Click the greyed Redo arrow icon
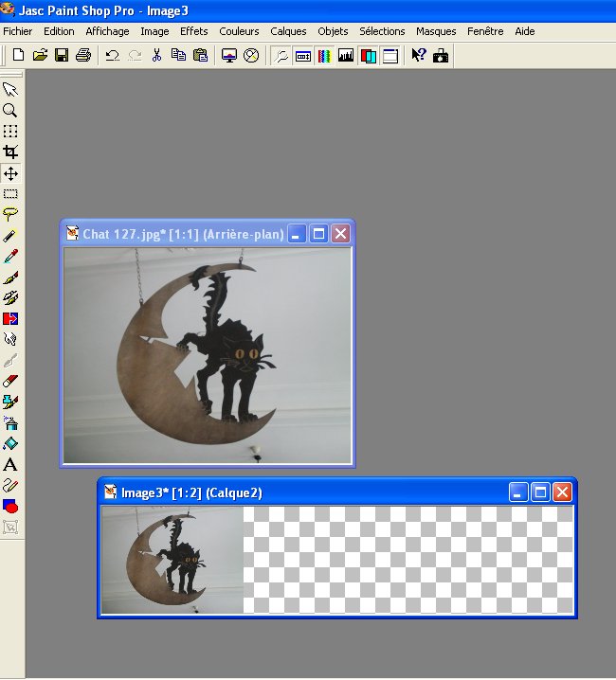 (x=135, y=55)
